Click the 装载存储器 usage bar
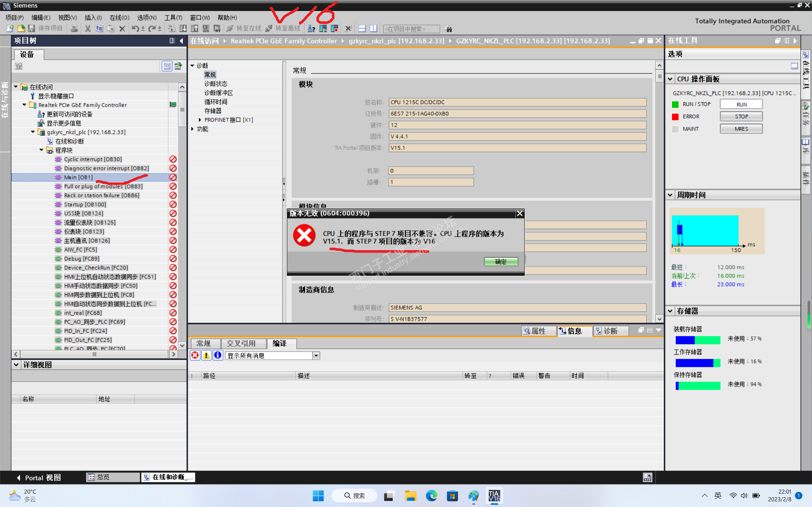 point(697,340)
